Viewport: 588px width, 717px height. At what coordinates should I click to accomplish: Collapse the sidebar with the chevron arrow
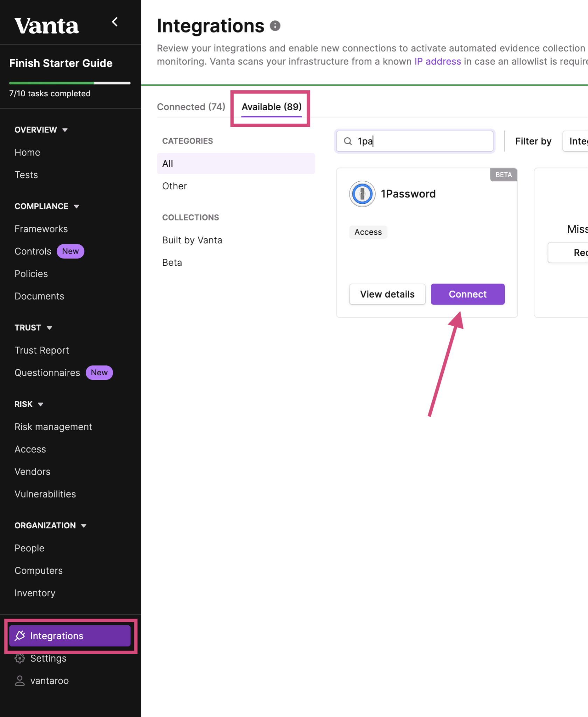115,22
